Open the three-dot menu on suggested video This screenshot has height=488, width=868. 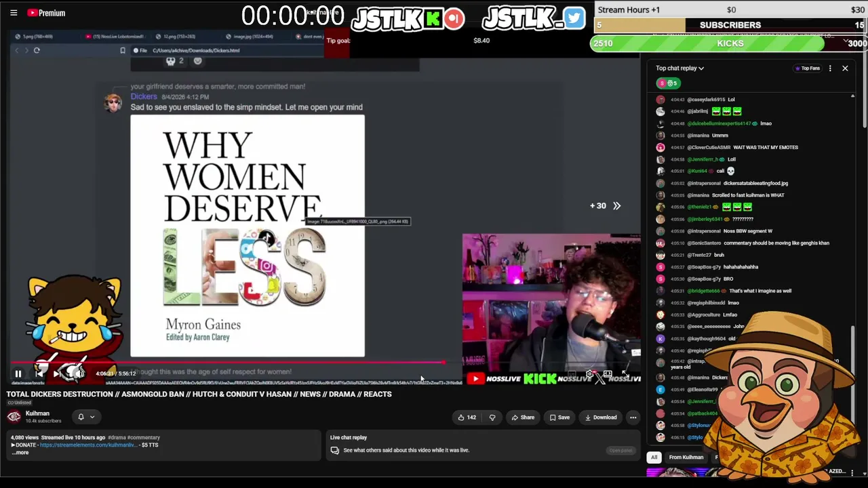[852, 472]
